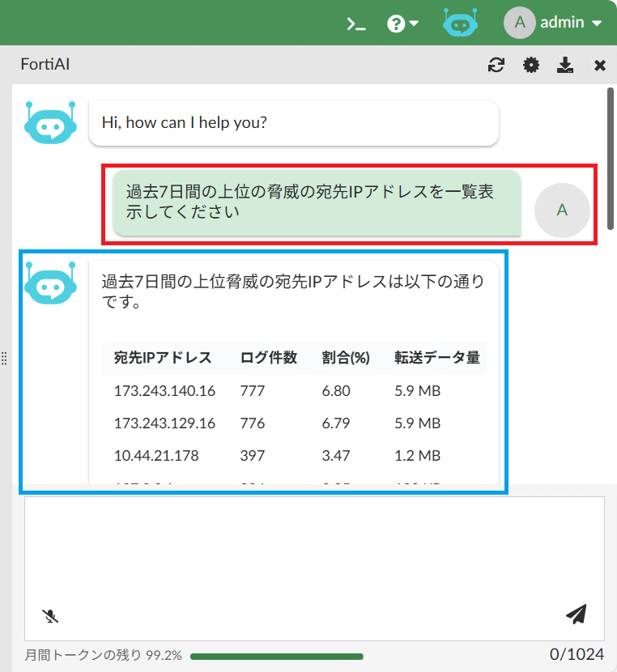The height and width of the screenshot is (672, 617).
Task: Open FortiAI settings gear icon
Action: [531, 66]
